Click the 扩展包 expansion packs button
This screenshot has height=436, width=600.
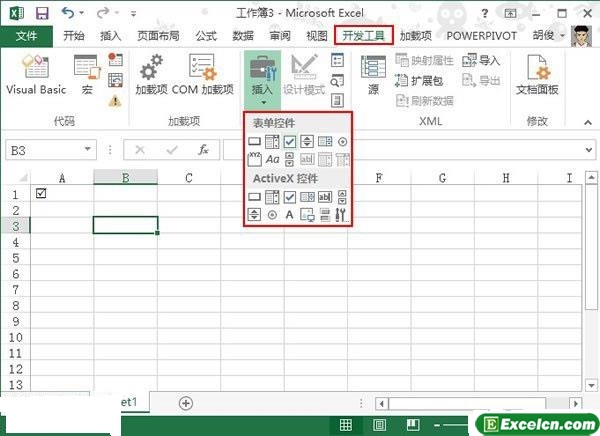[419, 80]
